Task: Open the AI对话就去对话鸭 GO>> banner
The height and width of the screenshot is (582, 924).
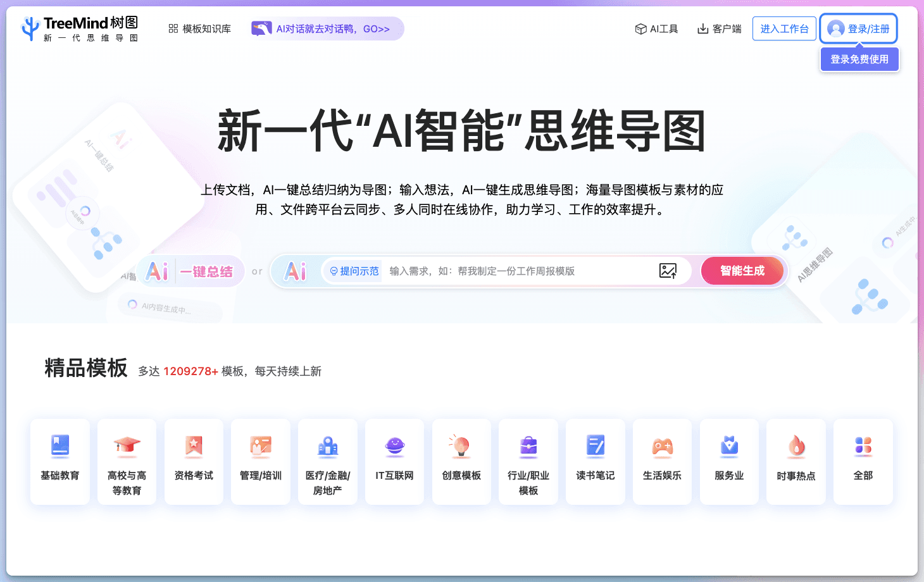Action: [327, 28]
